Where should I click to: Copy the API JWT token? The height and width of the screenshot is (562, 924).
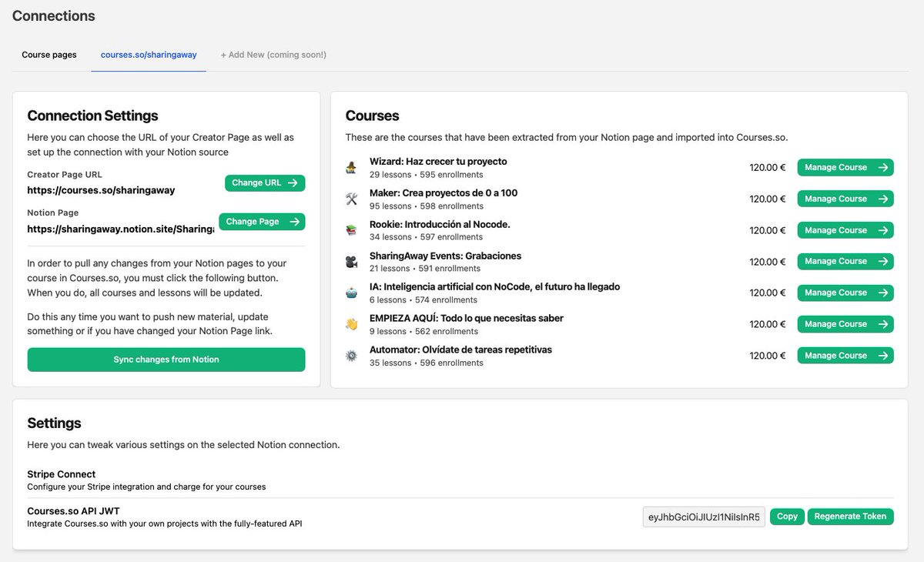(787, 517)
